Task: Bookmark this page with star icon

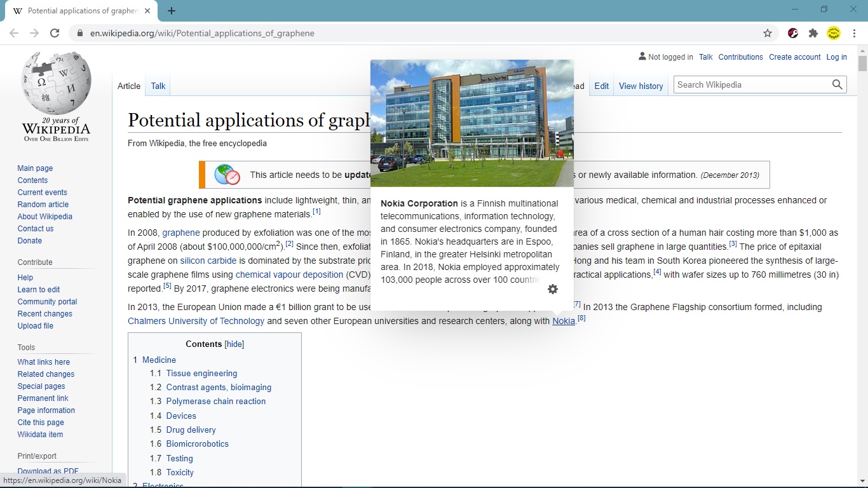Action: 768,33
